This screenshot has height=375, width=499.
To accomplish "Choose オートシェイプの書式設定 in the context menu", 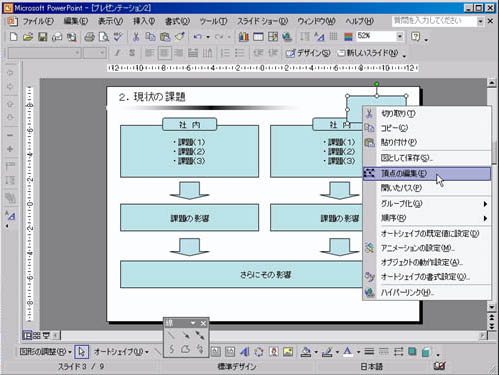I will click(x=427, y=277).
